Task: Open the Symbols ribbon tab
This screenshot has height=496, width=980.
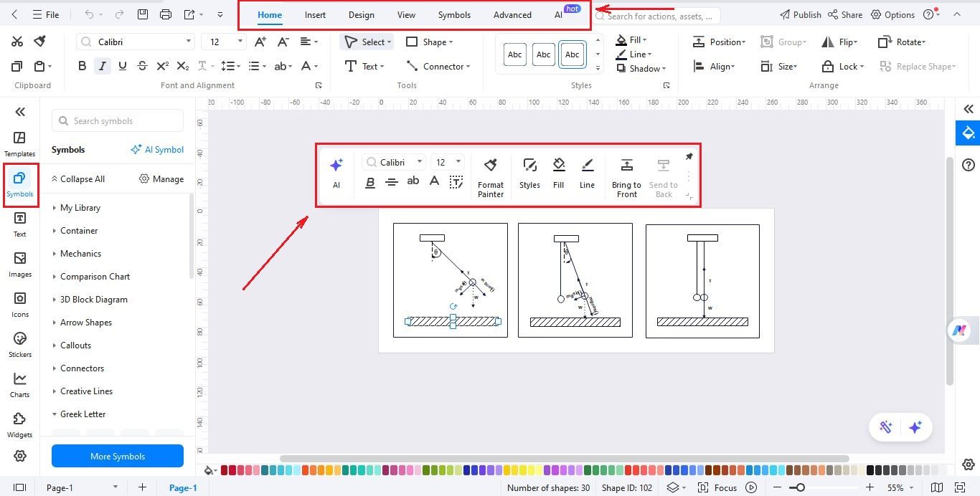Action: tap(454, 14)
